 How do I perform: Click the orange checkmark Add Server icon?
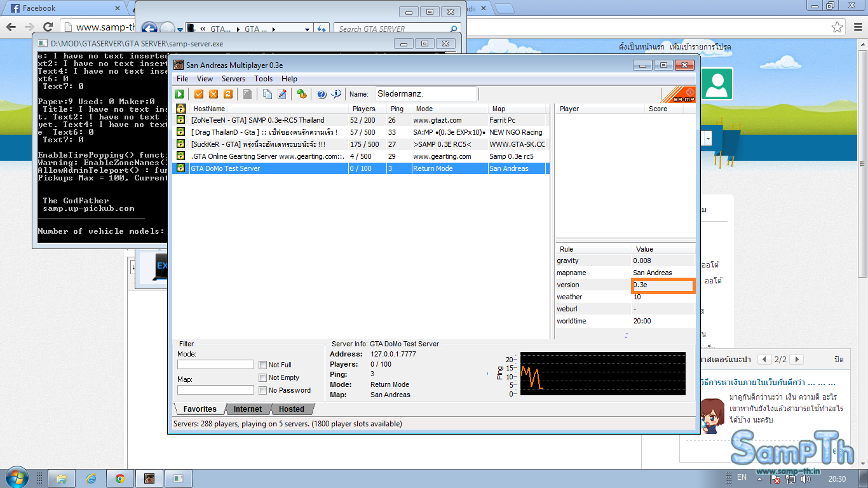[199, 94]
